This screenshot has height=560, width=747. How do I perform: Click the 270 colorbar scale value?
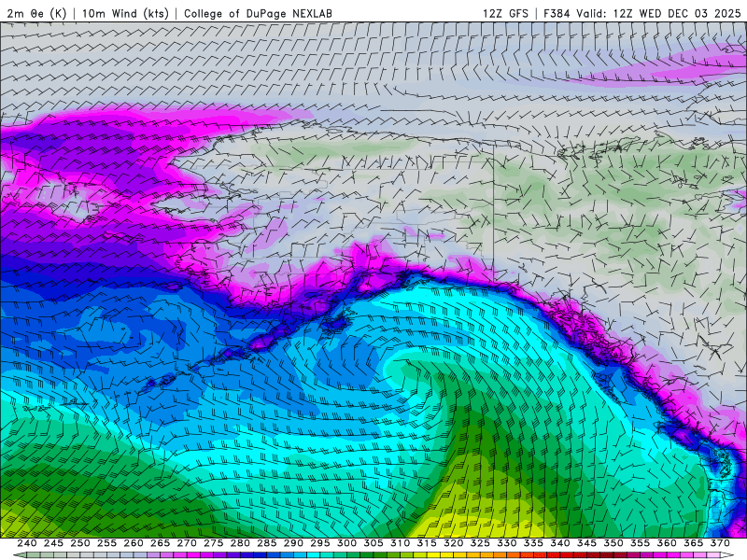[187, 543]
